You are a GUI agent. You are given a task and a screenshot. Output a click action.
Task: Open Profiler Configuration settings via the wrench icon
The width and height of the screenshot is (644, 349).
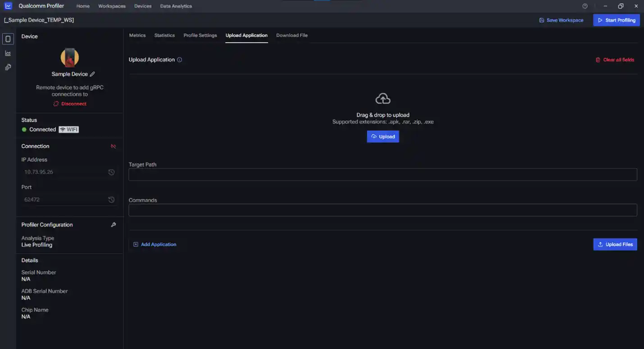113,224
